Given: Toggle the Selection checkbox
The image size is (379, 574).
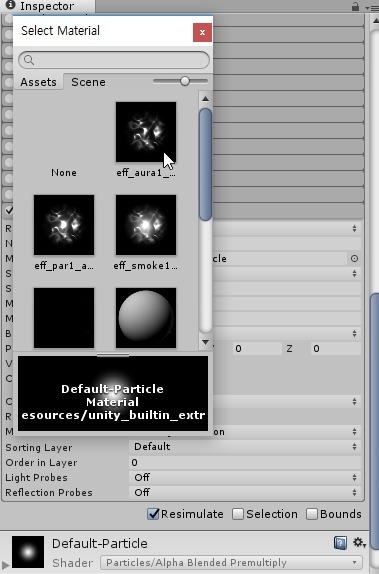Looking at the screenshot, I should coord(238,514).
